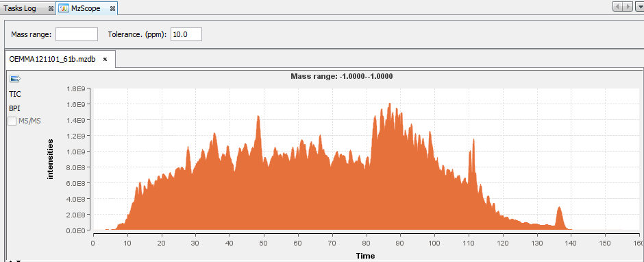Switch to the Tasks Log tab
Image resolution: width=644 pixels, height=262 pixels.
pyautogui.click(x=19, y=8)
